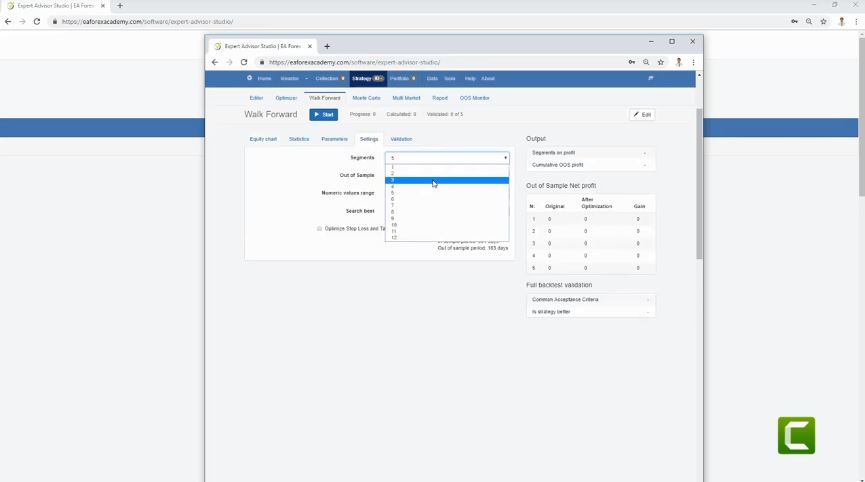Expand the Segments dropdown arrow
This screenshot has height=482, width=865.
[x=505, y=158]
